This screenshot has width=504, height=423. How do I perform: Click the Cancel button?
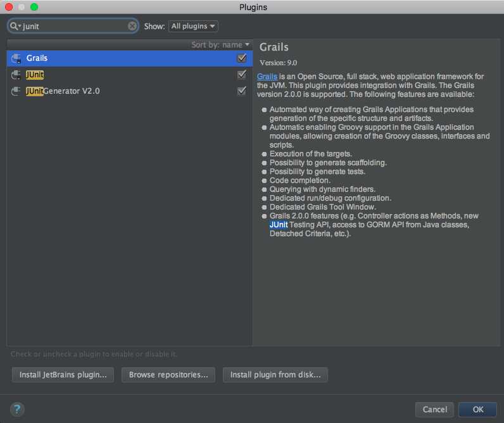434,410
